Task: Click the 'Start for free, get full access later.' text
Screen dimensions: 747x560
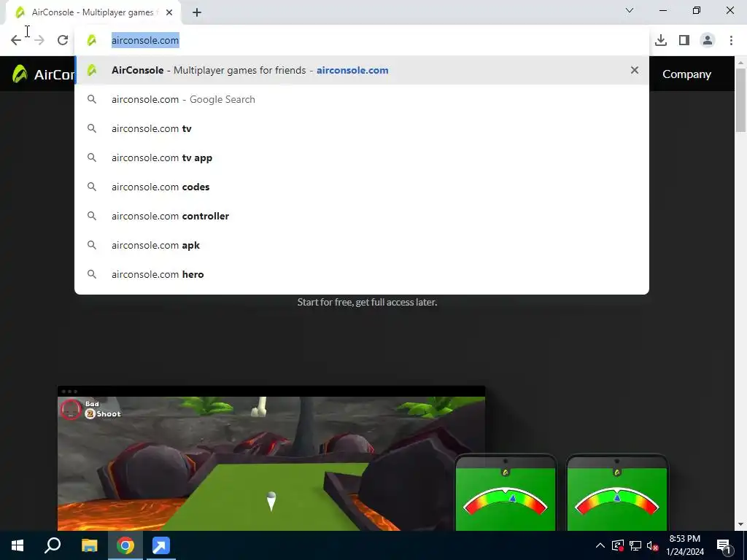Action: 368,302
